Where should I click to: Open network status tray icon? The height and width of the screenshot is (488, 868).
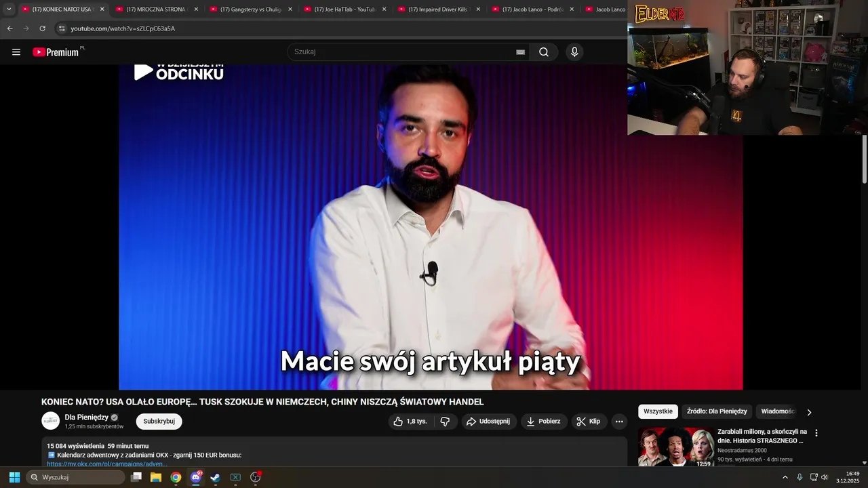pyautogui.click(x=814, y=477)
